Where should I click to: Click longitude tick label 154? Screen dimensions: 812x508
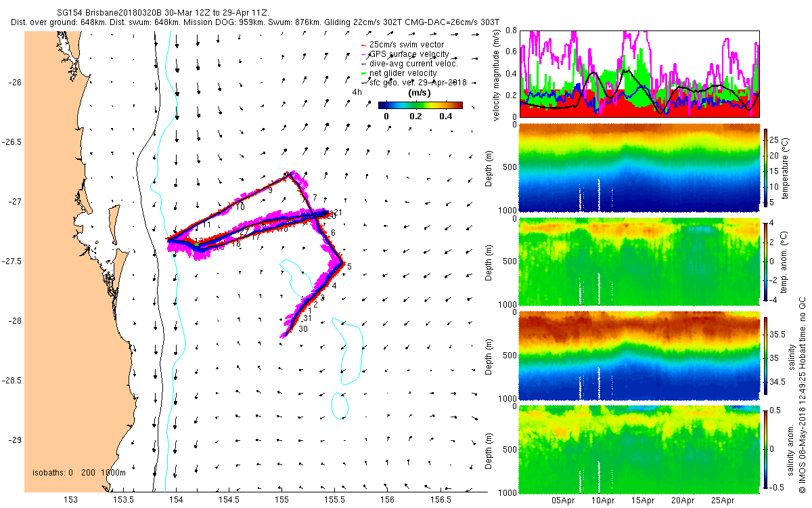pos(176,500)
